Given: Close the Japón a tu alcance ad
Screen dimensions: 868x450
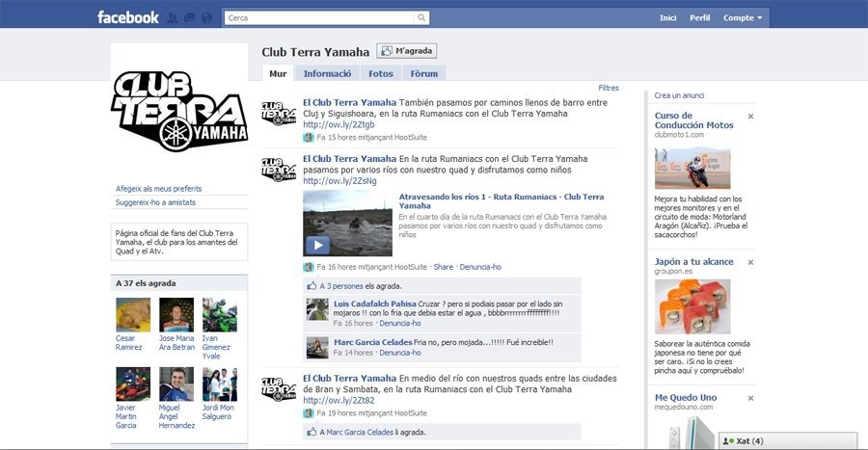Looking at the screenshot, I should pos(750,262).
